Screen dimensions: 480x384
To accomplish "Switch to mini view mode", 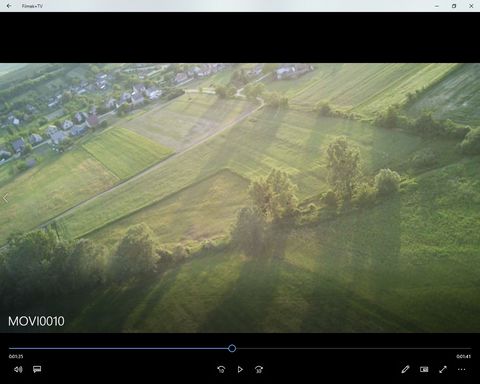I will point(424,369).
